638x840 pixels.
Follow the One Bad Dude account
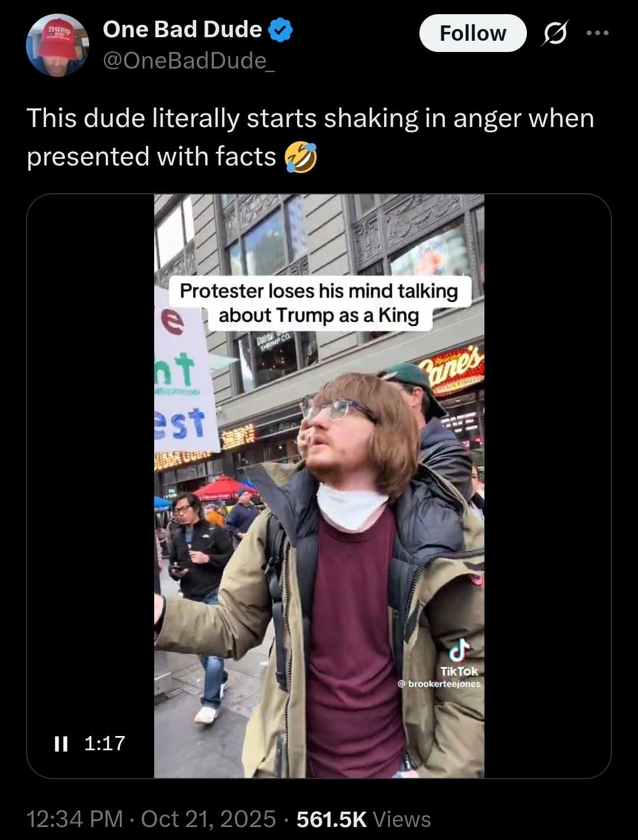(x=473, y=33)
